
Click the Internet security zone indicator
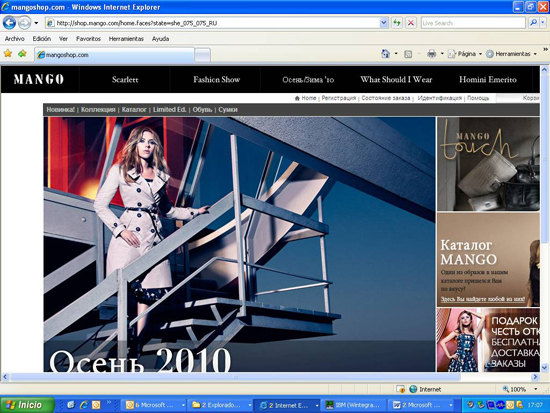[425, 389]
